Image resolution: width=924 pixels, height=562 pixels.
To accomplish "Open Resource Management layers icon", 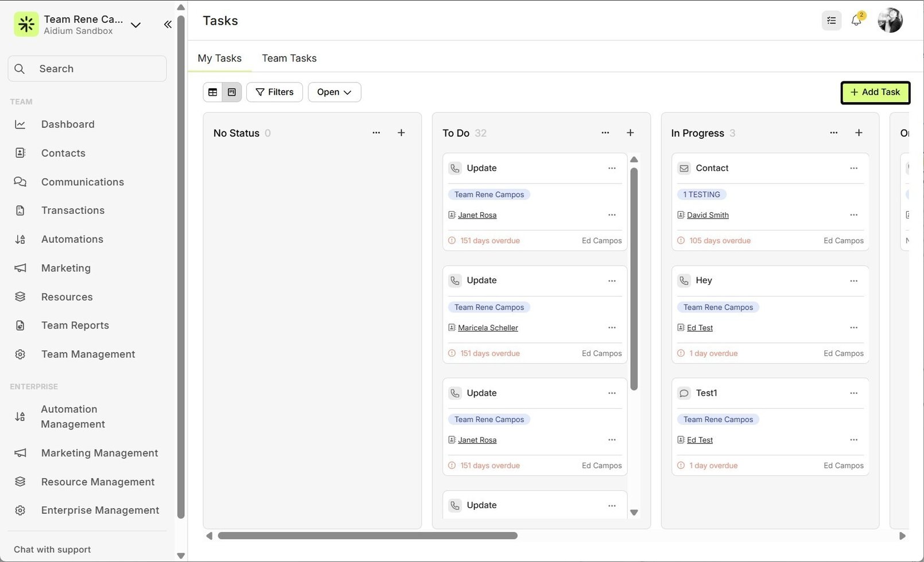I will point(20,482).
